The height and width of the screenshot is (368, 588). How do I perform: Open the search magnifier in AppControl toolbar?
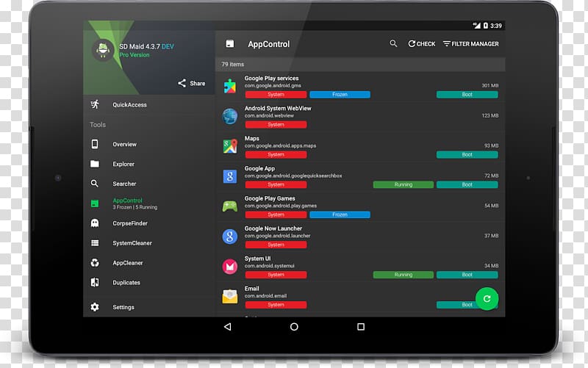tap(393, 43)
